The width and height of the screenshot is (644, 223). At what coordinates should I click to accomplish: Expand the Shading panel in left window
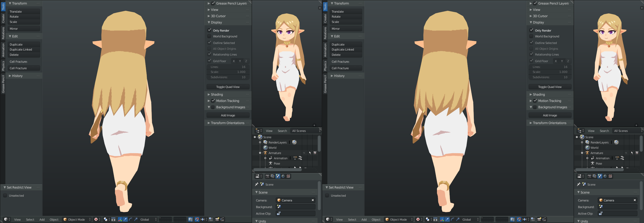(x=217, y=95)
